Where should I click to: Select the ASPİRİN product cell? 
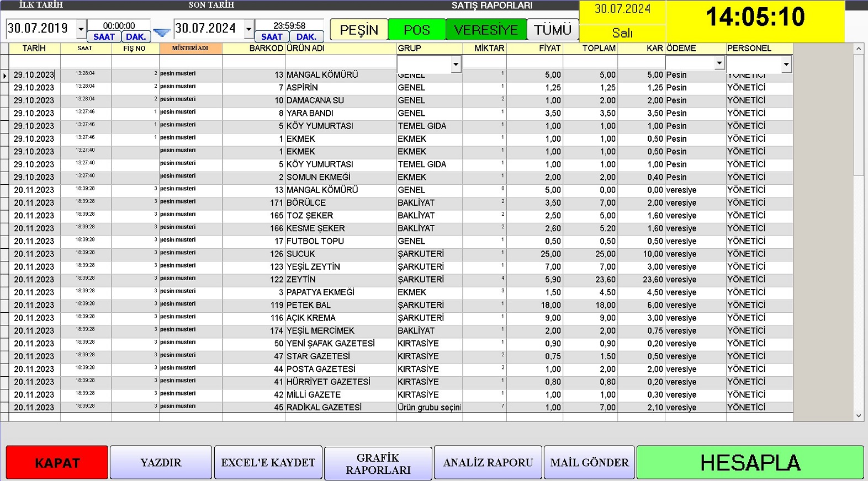(x=341, y=88)
